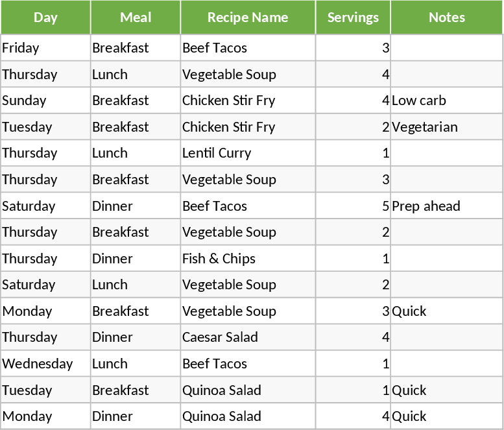Image resolution: width=504 pixels, height=430 pixels.
Task: Click the Caesar Salad recipe cell
Action: [x=248, y=337]
